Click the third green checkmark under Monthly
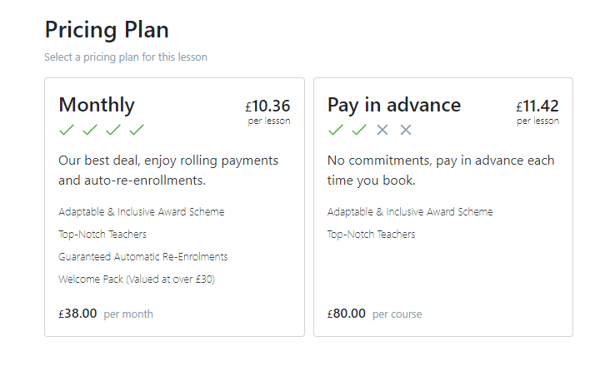This screenshot has height=371, width=600. (113, 130)
